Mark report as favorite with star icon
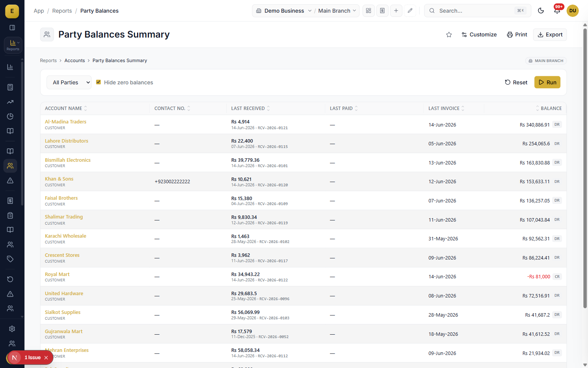 (449, 34)
